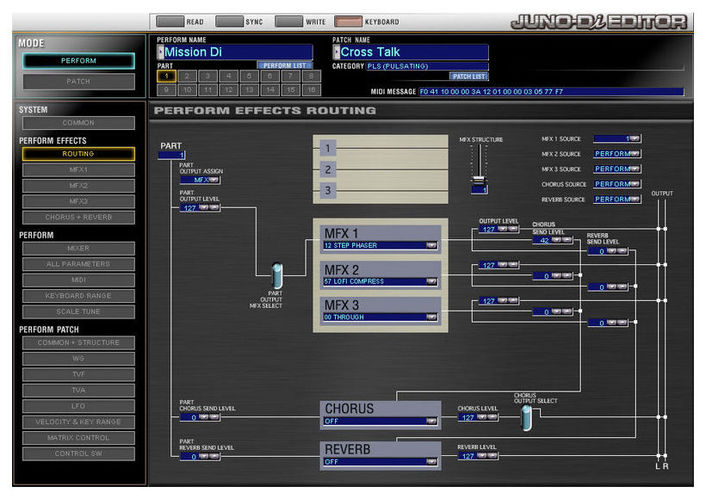
Task: Open the MIXER page
Action: [x=79, y=248]
